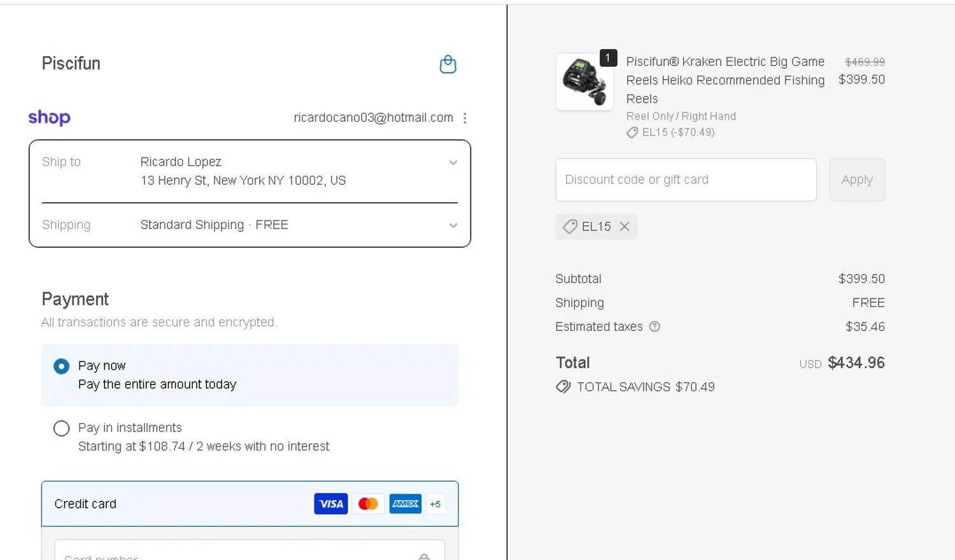Click the Estimated taxes help icon

(x=654, y=326)
